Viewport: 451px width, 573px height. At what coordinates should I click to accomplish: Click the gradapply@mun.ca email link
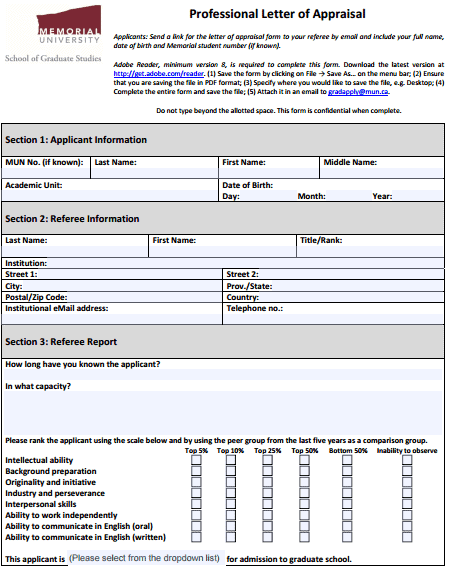tap(358, 92)
